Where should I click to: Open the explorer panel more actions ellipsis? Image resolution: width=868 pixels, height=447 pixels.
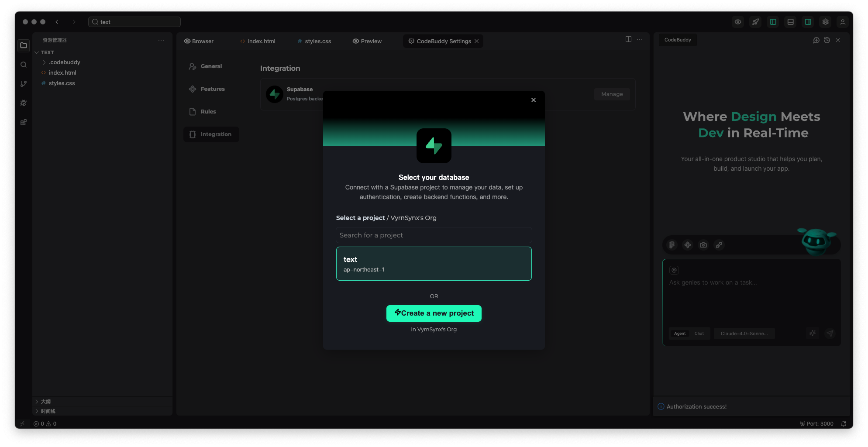[161, 40]
